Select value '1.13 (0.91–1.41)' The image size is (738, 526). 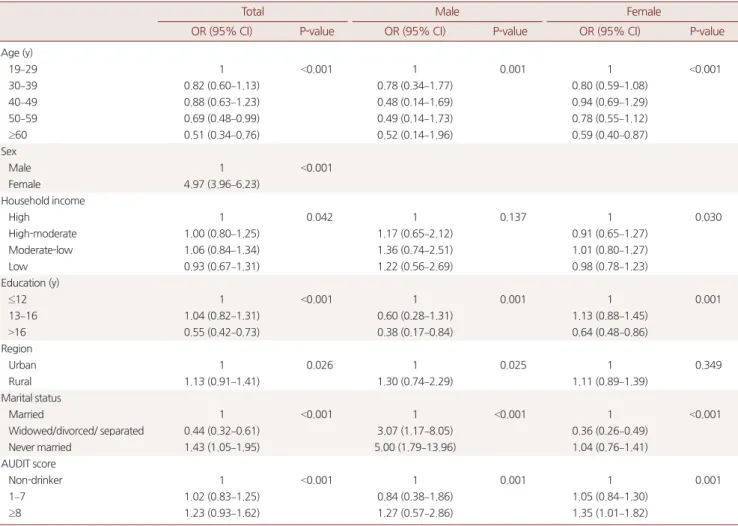click(222, 382)
